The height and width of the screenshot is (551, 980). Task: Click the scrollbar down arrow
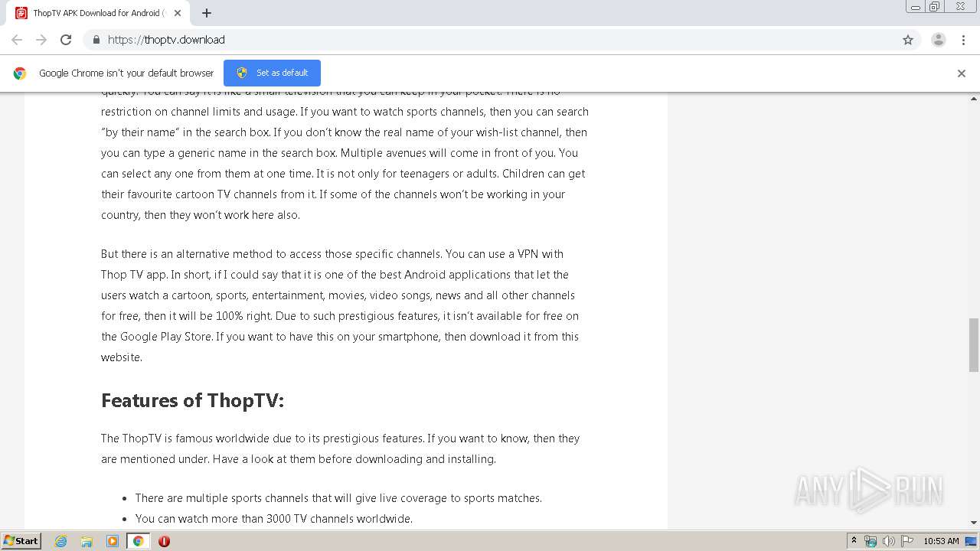click(x=974, y=523)
